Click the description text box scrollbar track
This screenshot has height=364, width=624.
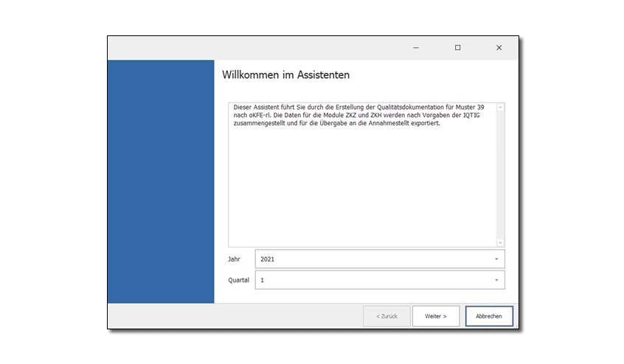(500, 177)
